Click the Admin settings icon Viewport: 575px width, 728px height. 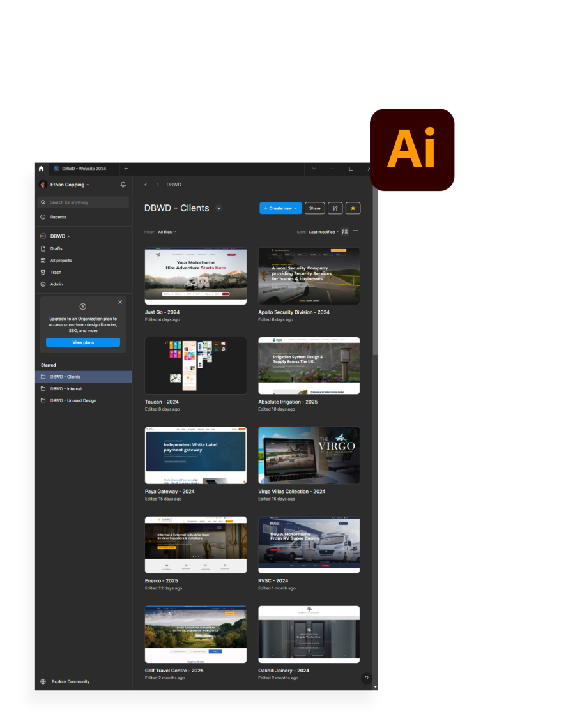coord(43,284)
